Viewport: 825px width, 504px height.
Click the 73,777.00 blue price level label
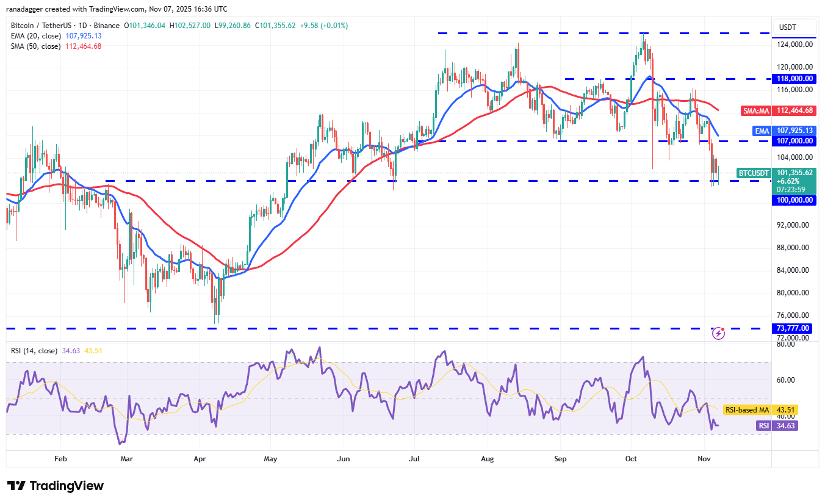pyautogui.click(x=793, y=328)
